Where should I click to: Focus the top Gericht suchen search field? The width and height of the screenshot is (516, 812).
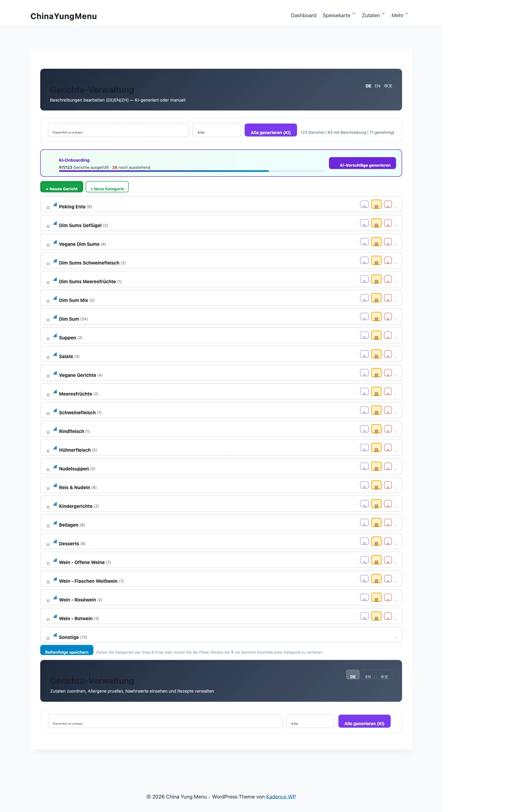[118, 130]
